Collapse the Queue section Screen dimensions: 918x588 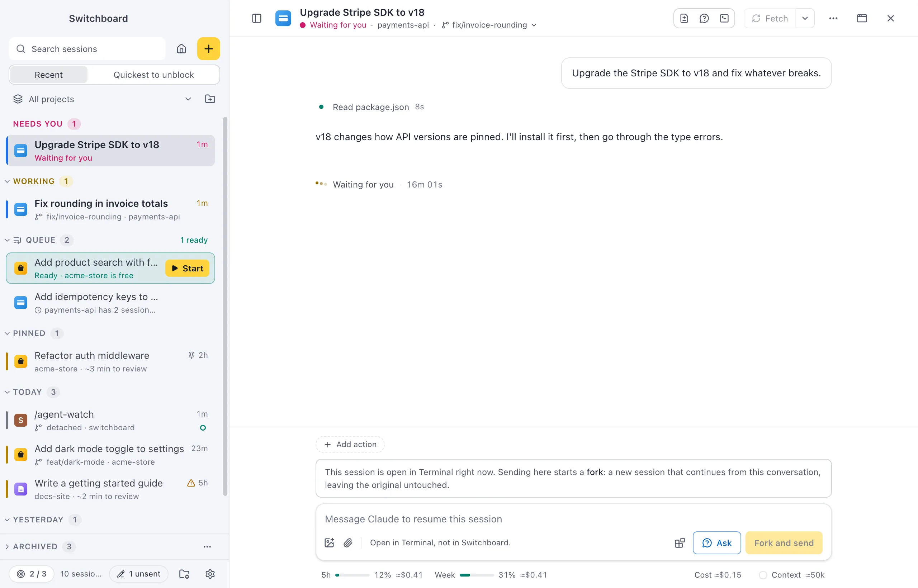[x=7, y=240]
